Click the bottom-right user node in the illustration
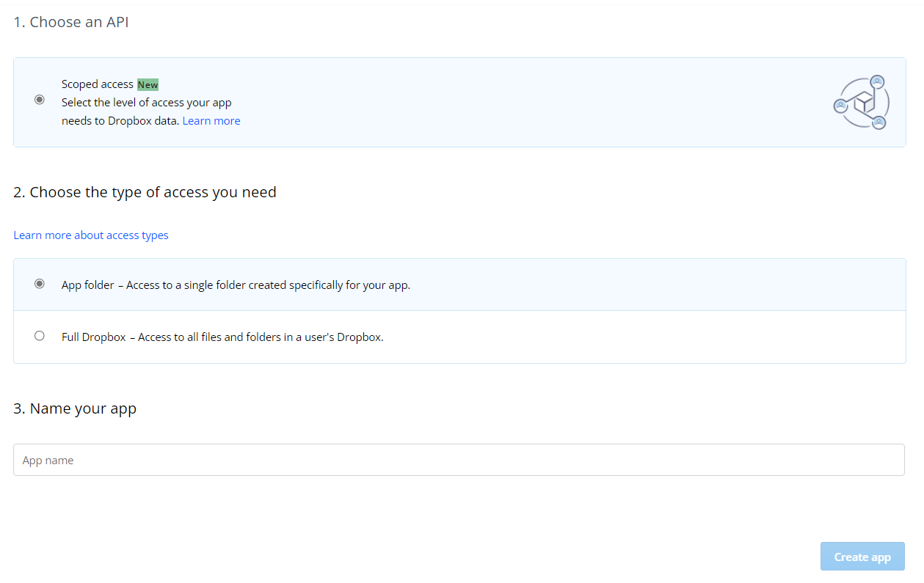The image size is (924, 583). pos(879,122)
